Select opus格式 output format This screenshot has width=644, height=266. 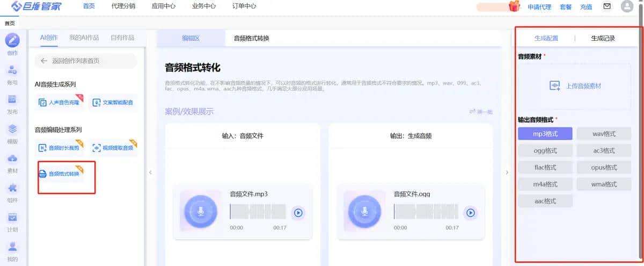coord(604,167)
